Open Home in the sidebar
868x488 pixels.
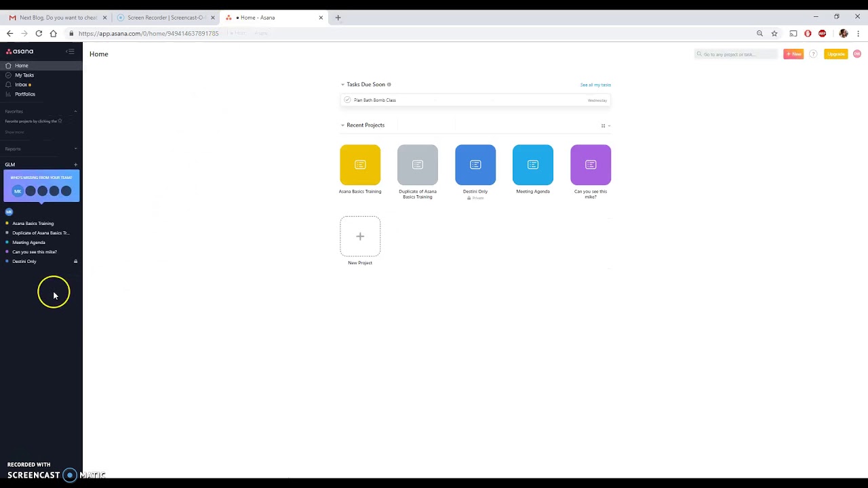point(41,66)
